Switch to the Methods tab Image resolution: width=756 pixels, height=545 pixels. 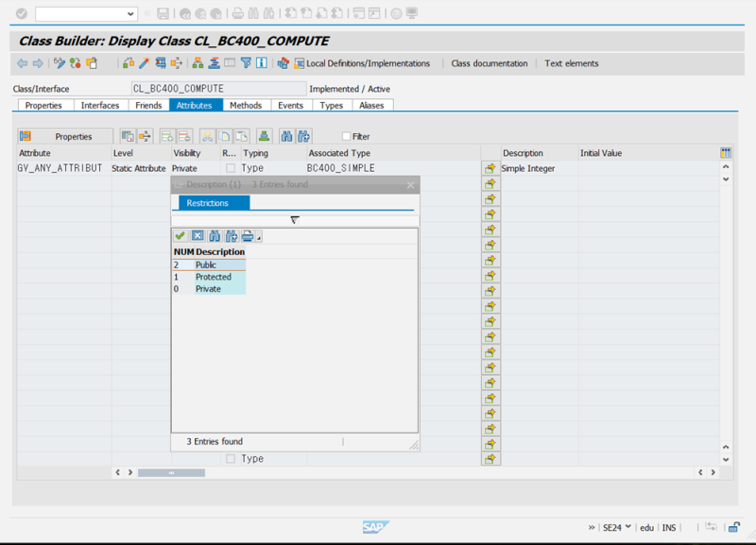[x=246, y=105]
